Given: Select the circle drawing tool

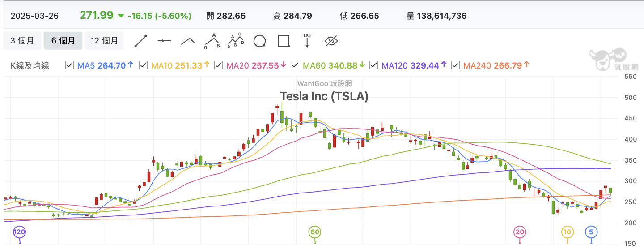Looking at the screenshot, I should [260, 41].
